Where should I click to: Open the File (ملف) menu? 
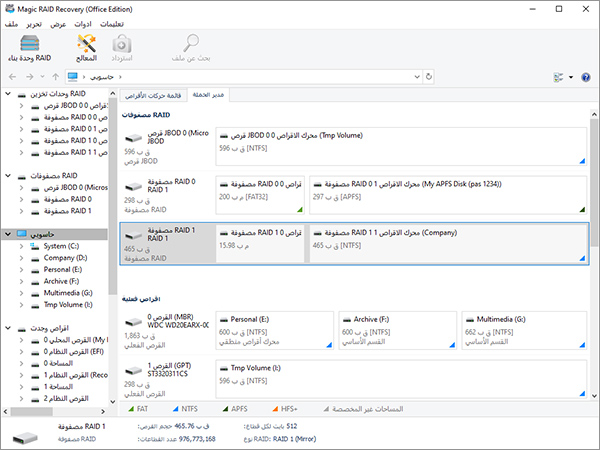pos(11,24)
